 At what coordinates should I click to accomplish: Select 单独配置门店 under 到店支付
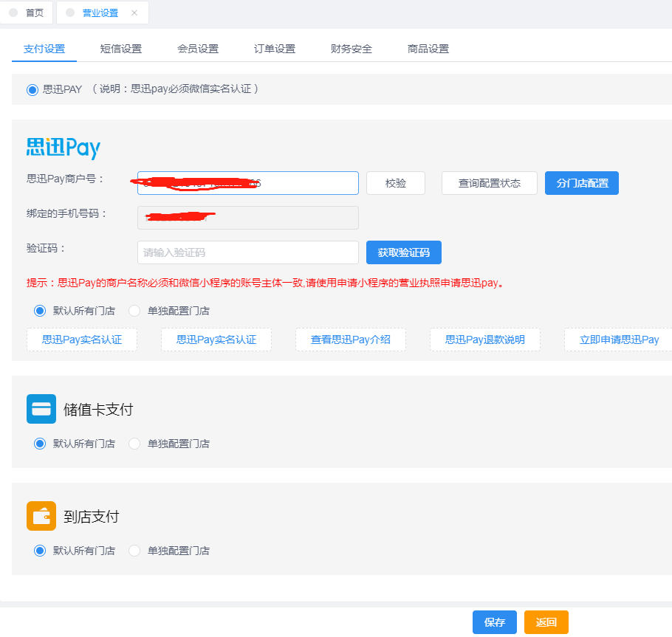(134, 551)
